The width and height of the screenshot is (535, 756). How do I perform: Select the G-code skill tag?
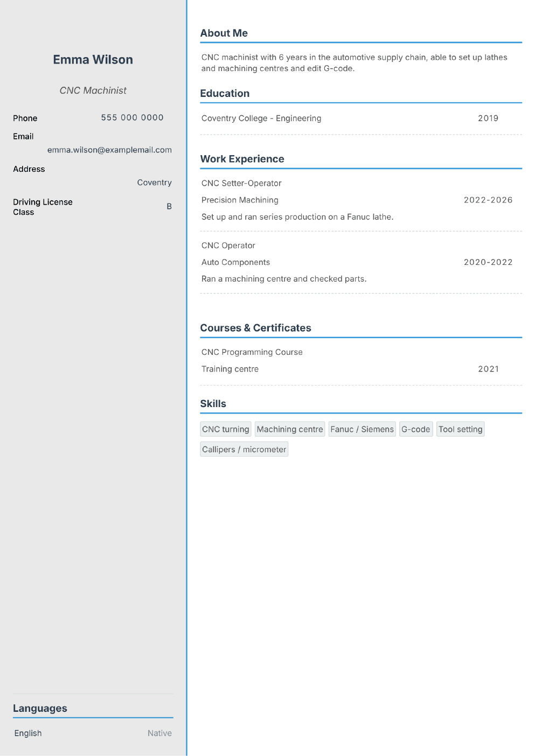coord(416,429)
